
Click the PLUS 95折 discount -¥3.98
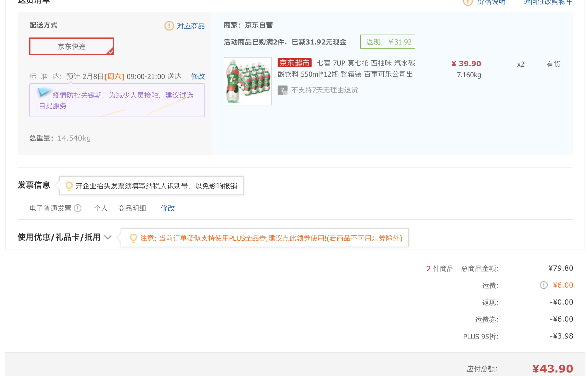coord(561,336)
